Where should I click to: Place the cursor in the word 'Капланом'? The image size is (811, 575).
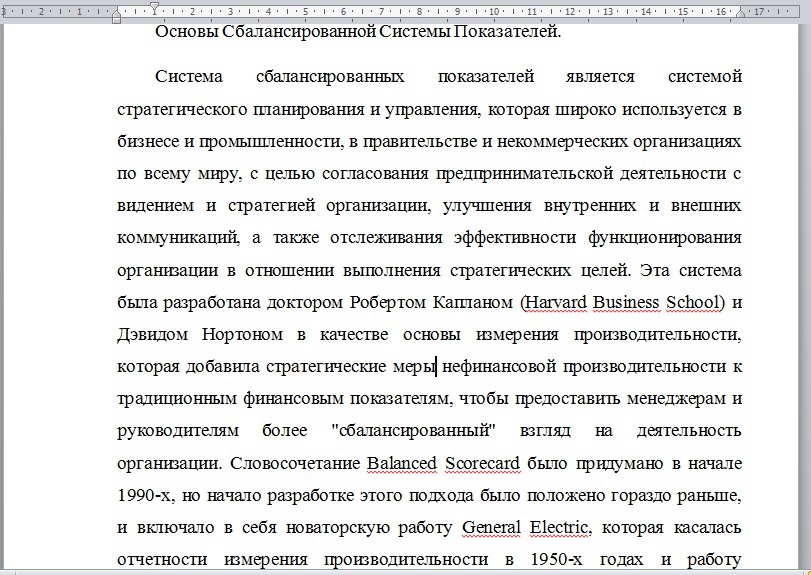click(x=473, y=302)
